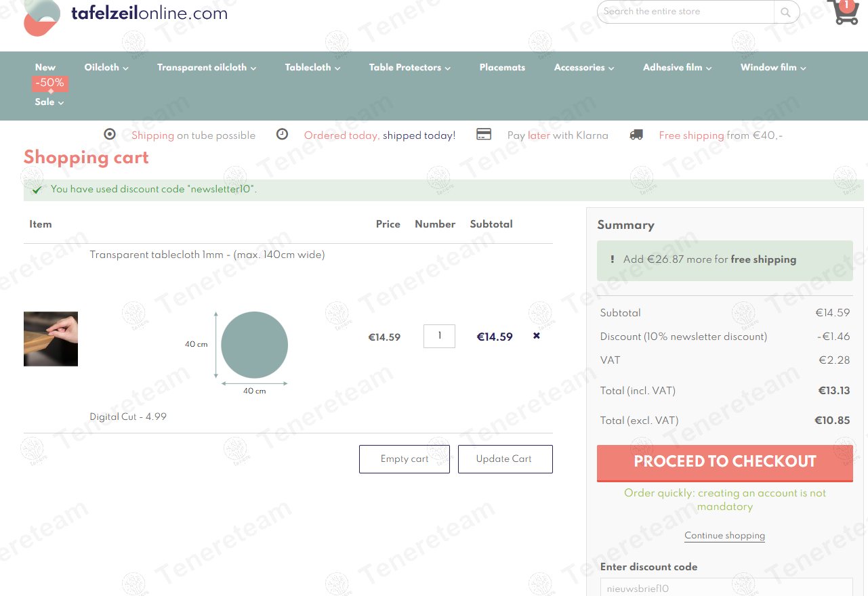Click 'Ordered today, shipped today!' text
The height and width of the screenshot is (596, 868).
(x=379, y=135)
